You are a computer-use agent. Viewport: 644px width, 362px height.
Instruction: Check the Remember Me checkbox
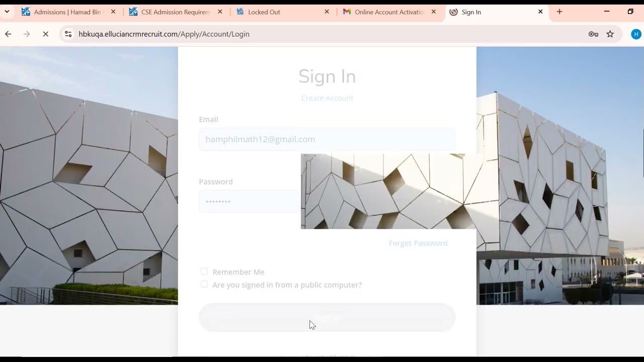point(204,271)
